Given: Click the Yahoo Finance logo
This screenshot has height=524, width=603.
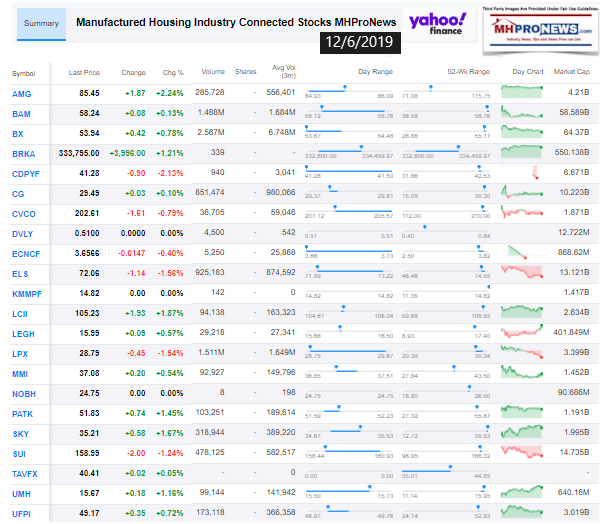Looking at the screenshot, I should click(x=438, y=24).
